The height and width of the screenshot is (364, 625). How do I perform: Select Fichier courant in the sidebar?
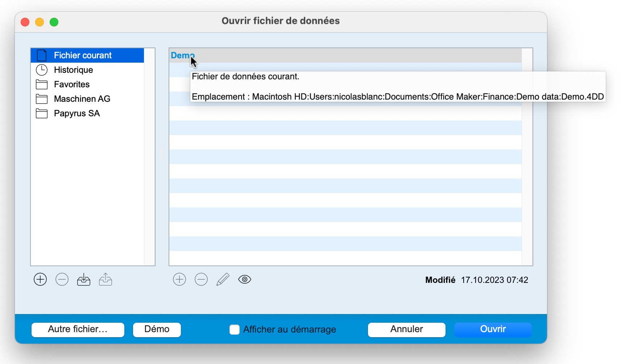pos(83,55)
